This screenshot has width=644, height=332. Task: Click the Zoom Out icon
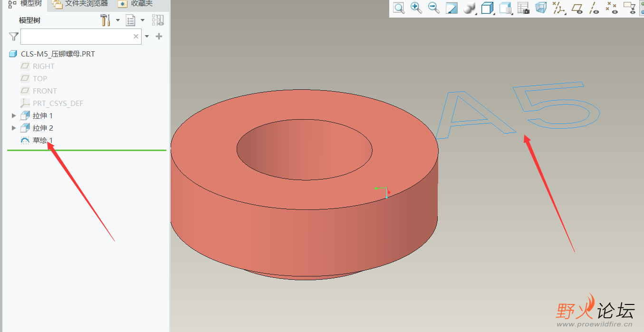433,8
